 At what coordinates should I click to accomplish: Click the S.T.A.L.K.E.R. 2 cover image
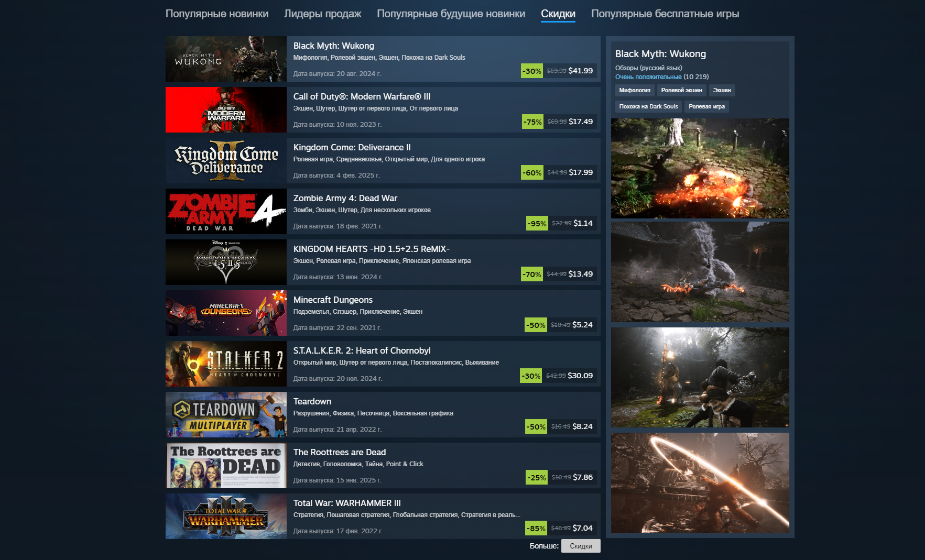pos(226,364)
